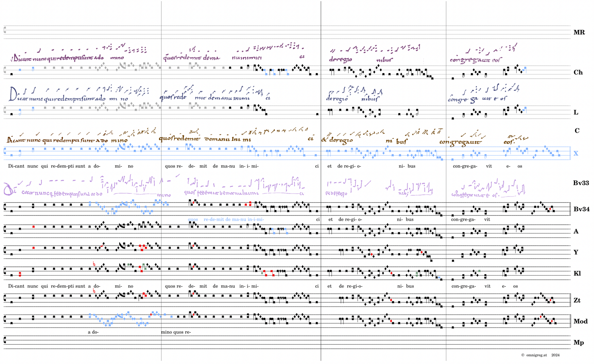Click the red note on the Kl staff's second syllable
Viewport: 594px width, 364px height.
20,274
